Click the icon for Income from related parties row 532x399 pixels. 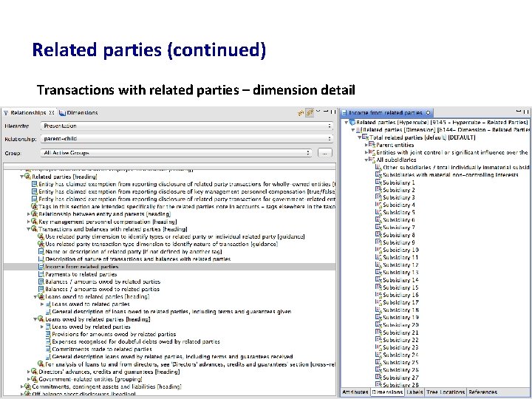(x=41, y=267)
